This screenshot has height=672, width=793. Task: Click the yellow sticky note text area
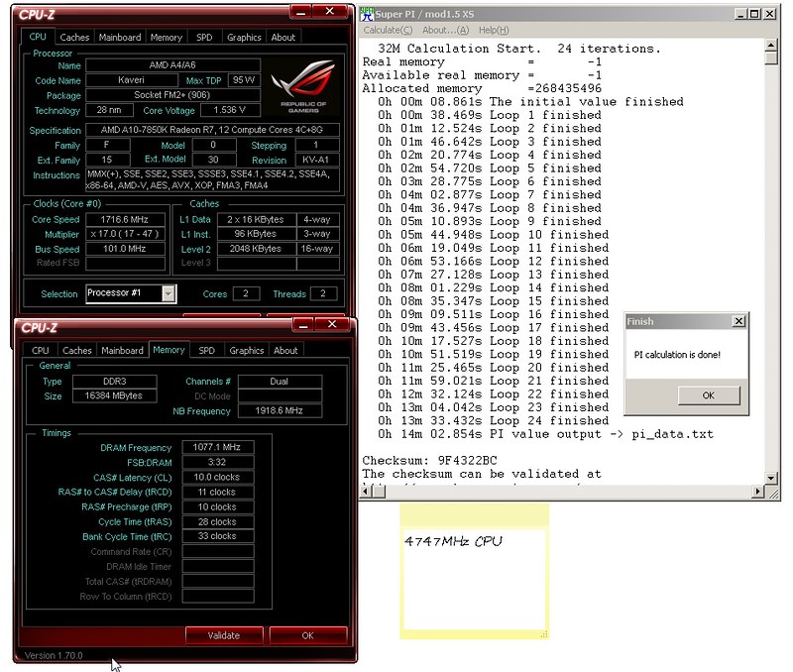tap(474, 585)
